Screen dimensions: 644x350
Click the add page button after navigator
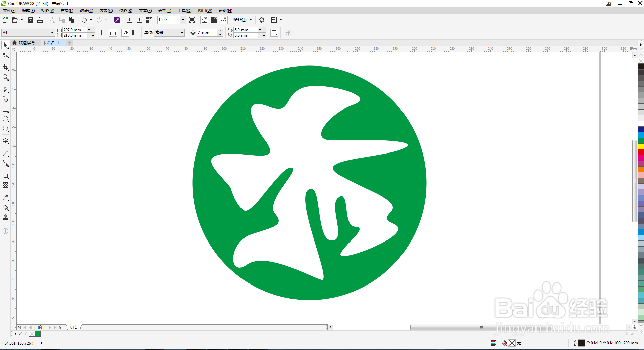60,327
